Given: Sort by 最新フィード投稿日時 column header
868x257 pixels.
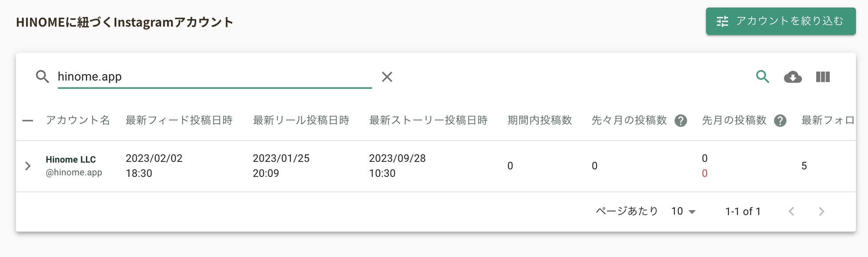Looking at the screenshot, I should (179, 120).
